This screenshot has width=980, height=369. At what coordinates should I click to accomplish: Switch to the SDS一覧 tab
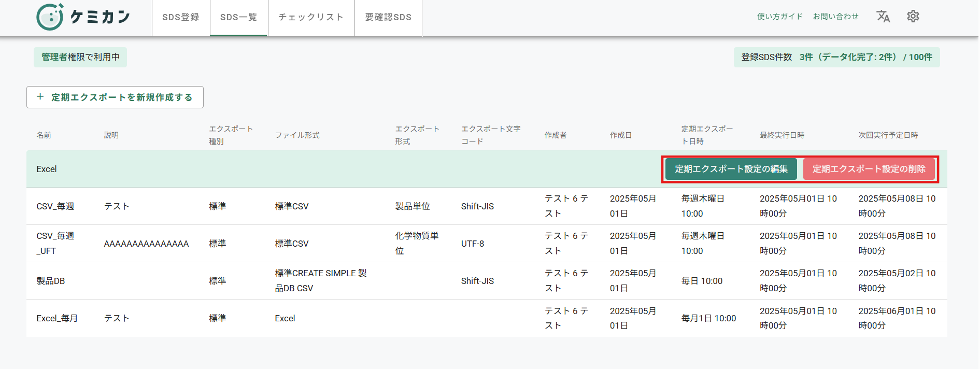coord(238,18)
